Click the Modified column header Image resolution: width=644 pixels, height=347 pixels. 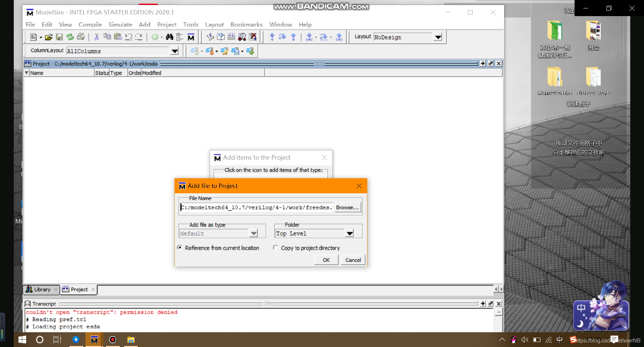tap(203, 73)
